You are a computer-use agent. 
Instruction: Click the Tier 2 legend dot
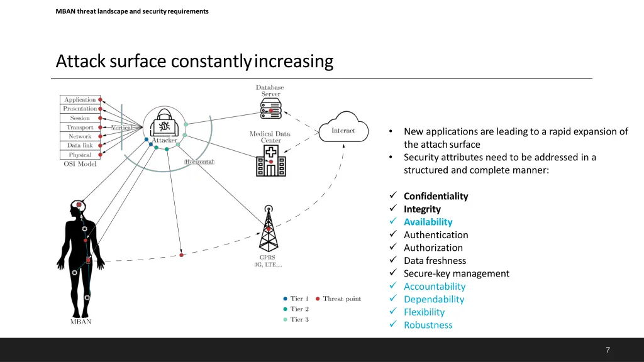285,309
